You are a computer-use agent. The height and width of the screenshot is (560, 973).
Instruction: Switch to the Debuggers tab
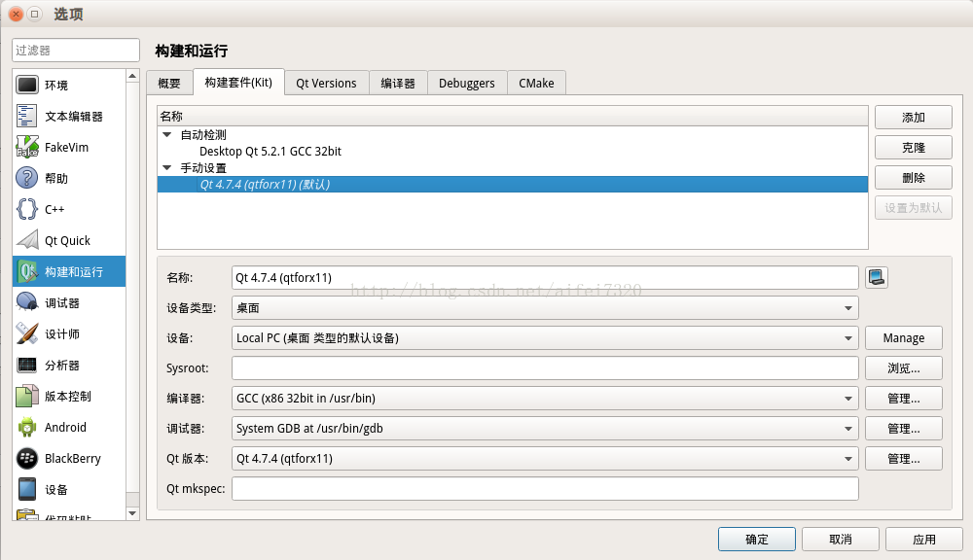click(467, 83)
